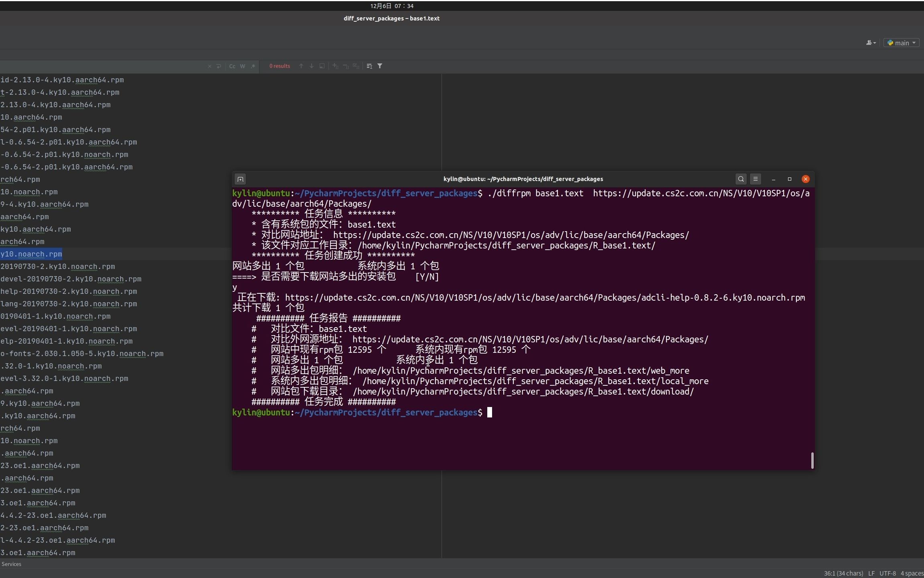Click the typed 'y' response in terminal

[x=235, y=287]
